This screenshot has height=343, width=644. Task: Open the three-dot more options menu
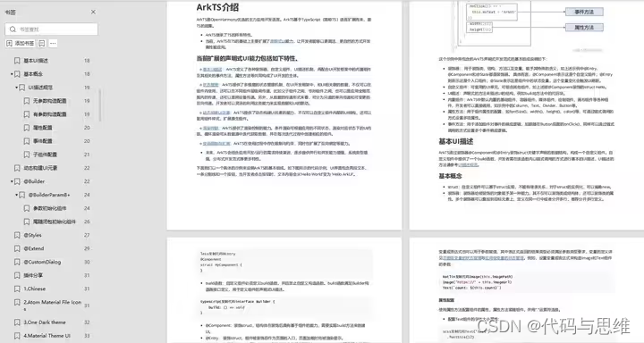click(x=53, y=43)
